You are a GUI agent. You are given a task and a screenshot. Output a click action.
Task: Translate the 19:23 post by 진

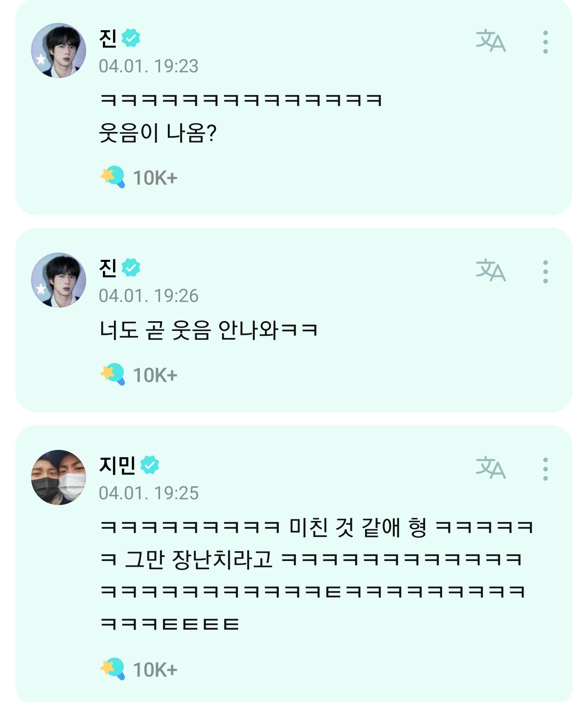pyautogui.click(x=490, y=41)
